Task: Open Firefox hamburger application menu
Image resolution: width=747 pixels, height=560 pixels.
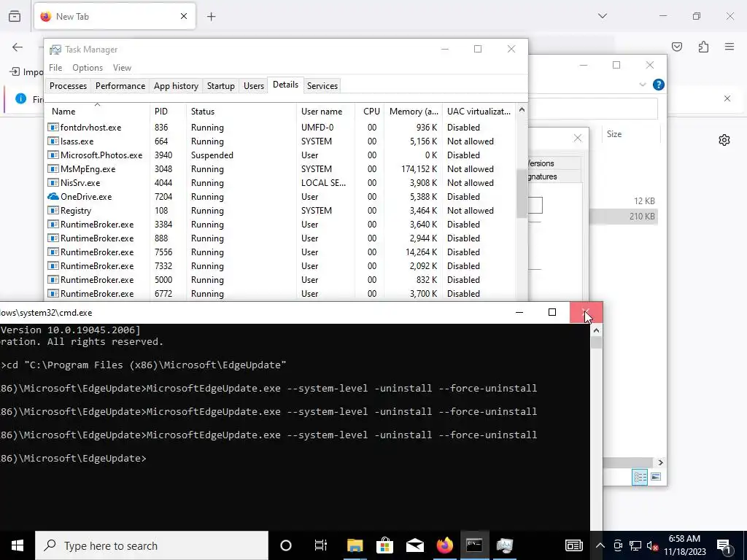Action: (x=729, y=47)
